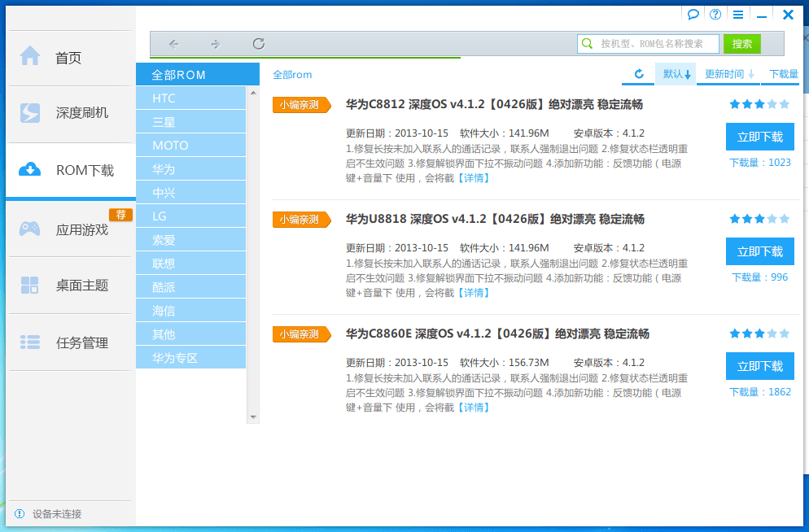809x532 pixels.
Task: Select MOTO brand category
Action: tap(191, 146)
